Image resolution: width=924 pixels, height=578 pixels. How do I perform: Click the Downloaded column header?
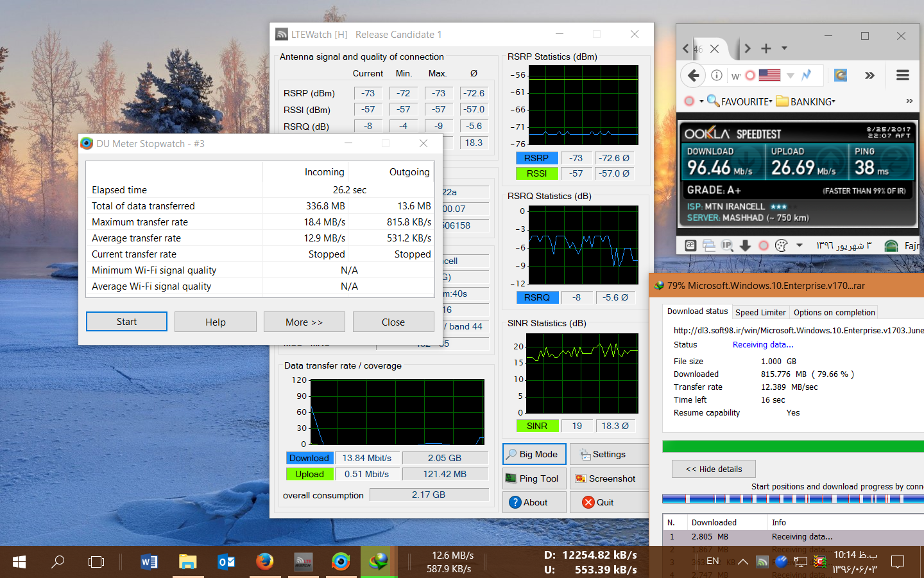[727, 522]
